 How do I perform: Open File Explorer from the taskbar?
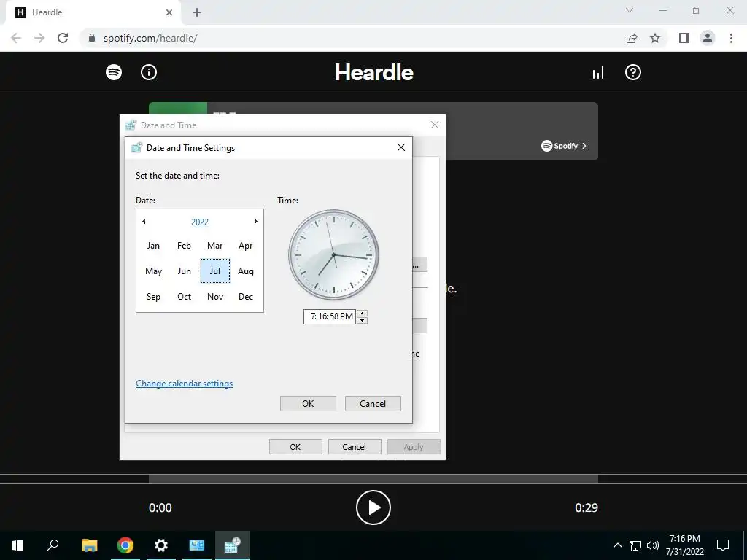click(89, 545)
